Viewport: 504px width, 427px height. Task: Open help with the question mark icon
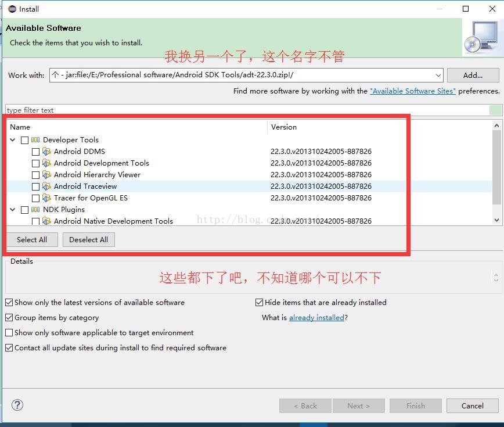click(17, 405)
